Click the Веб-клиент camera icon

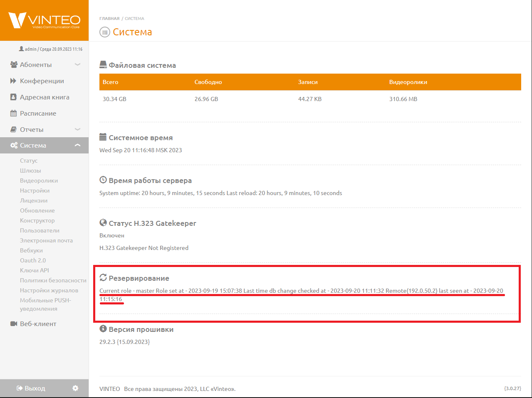pos(14,324)
